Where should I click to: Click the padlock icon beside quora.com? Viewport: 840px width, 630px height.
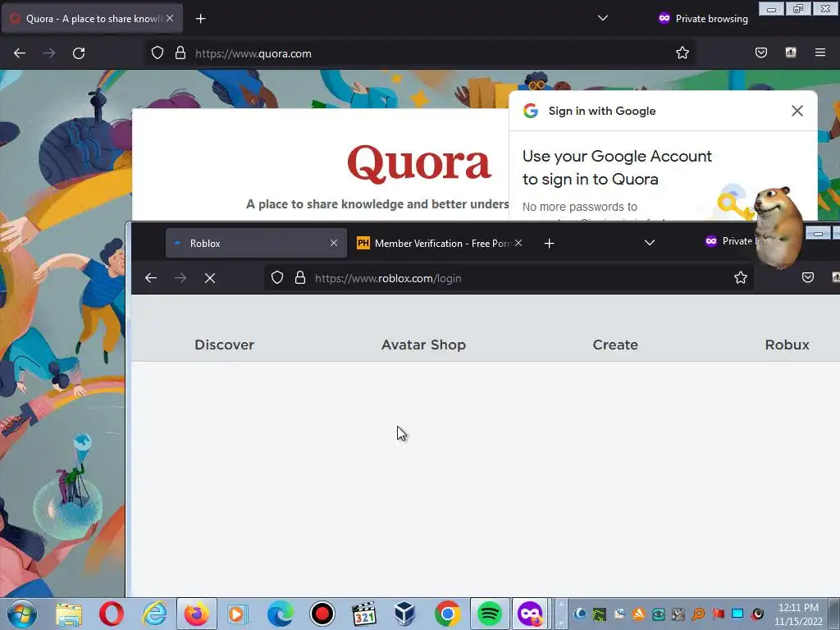click(180, 53)
